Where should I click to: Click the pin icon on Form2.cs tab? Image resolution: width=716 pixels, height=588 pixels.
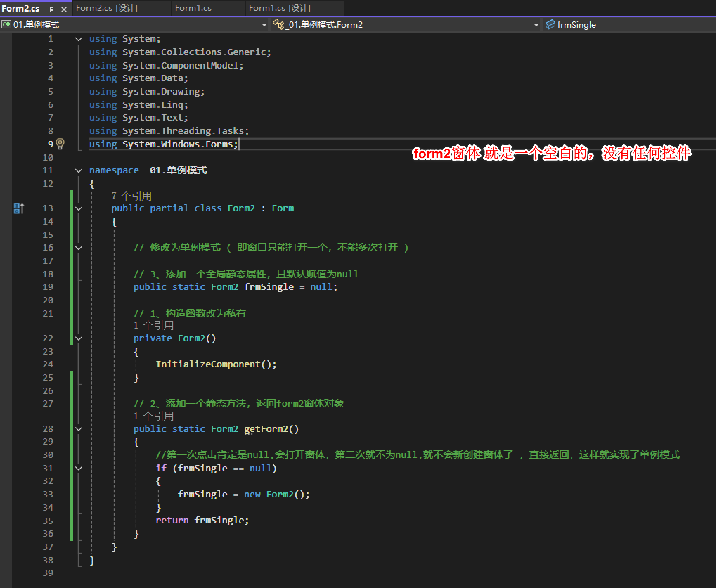(51, 9)
